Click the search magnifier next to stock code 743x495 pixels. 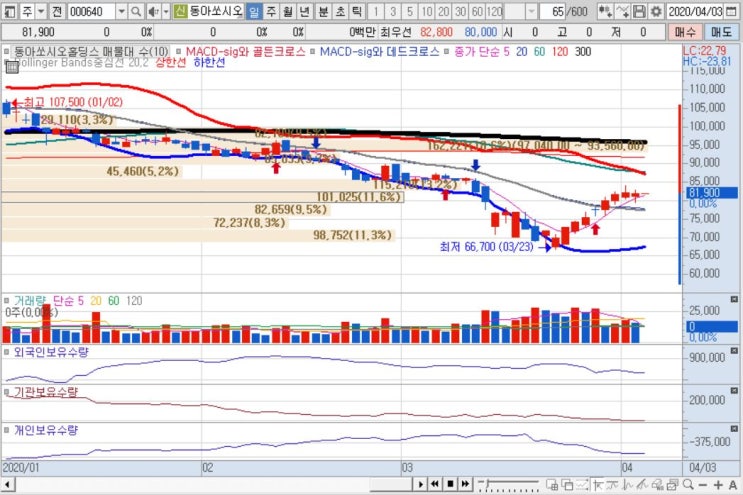(136, 11)
